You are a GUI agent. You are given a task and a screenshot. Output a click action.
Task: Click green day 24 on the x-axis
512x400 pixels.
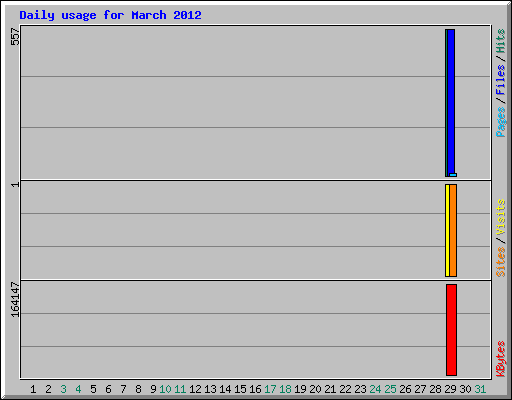[x=375, y=389]
